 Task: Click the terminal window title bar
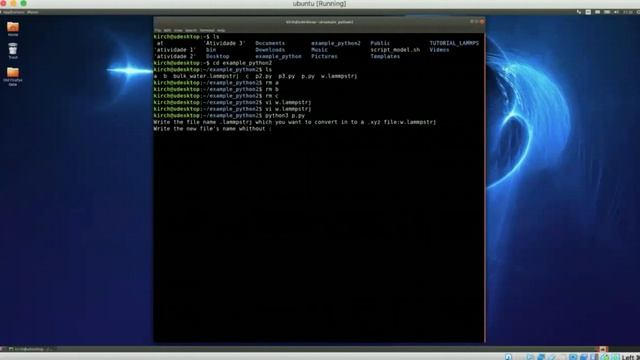[319, 22]
